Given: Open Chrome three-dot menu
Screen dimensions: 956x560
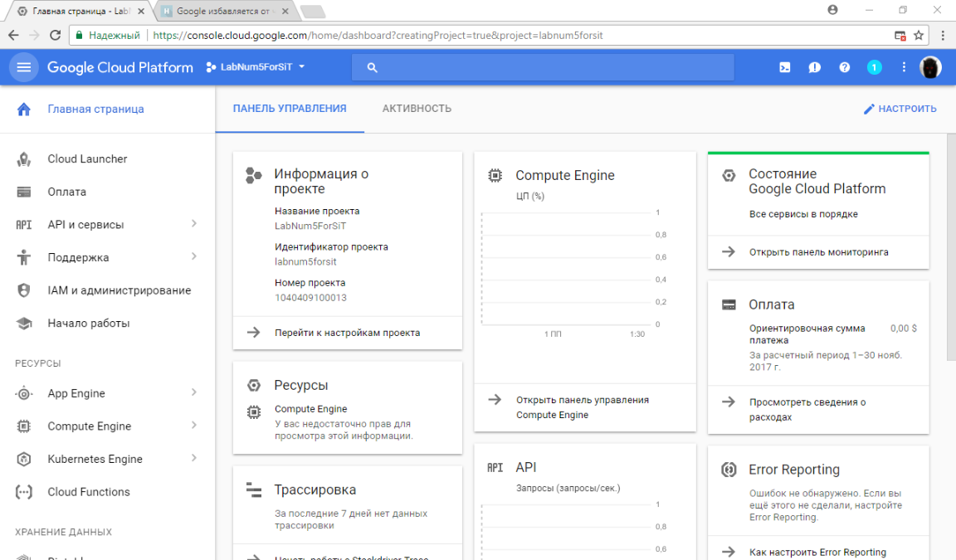Looking at the screenshot, I should 943,36.
